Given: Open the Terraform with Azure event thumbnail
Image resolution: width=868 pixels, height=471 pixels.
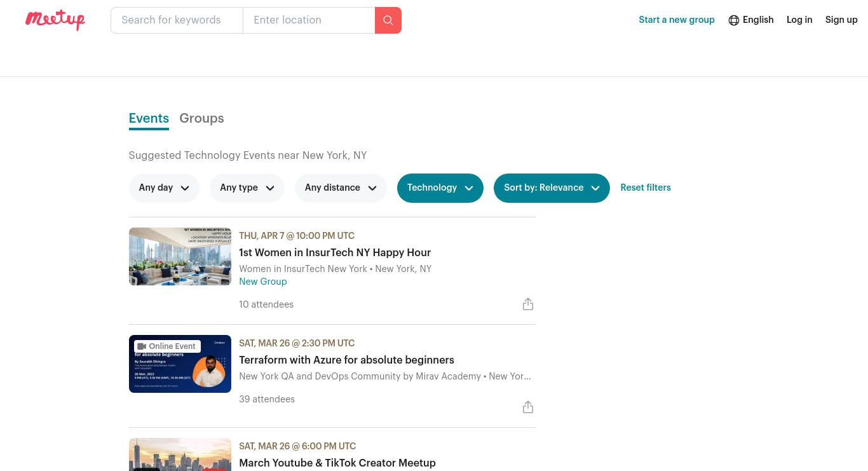Looking at the screenshot, I should (180, 364).
